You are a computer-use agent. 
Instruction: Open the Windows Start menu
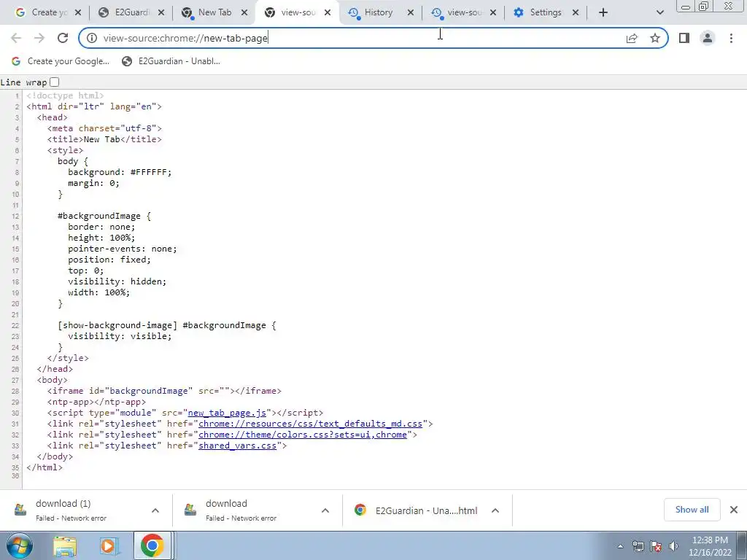(20, 545)
